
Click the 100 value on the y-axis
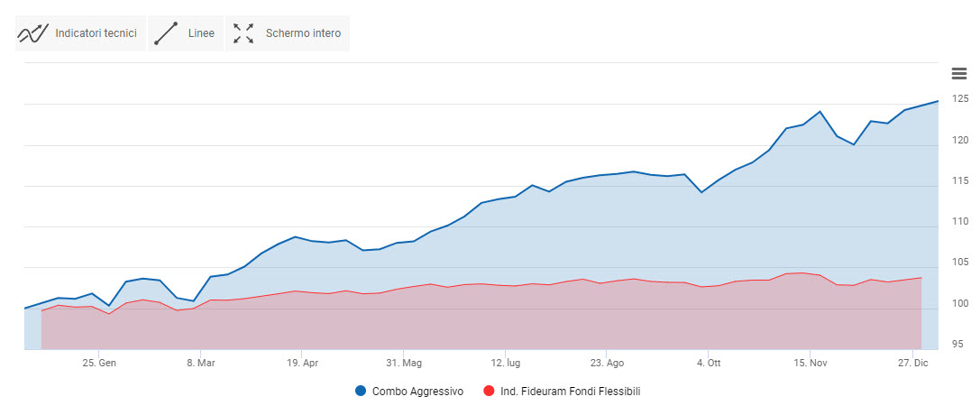(x=959, y=303)
